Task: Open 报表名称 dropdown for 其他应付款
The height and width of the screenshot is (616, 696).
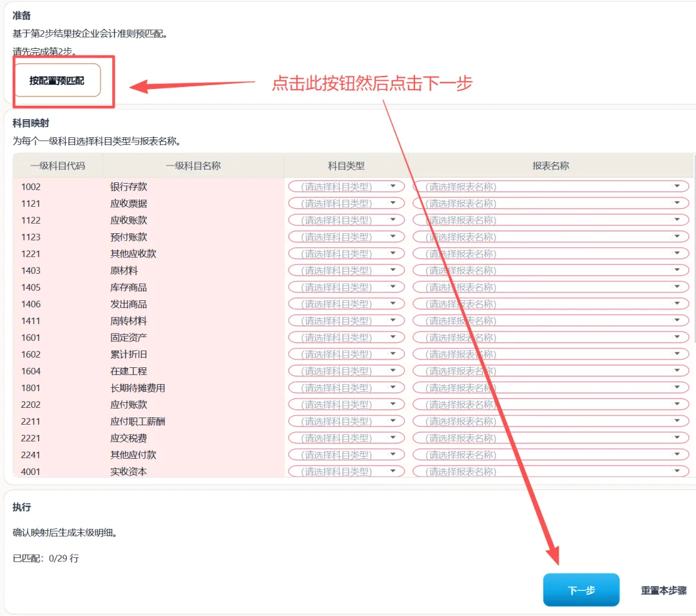Action: (550, 454)
